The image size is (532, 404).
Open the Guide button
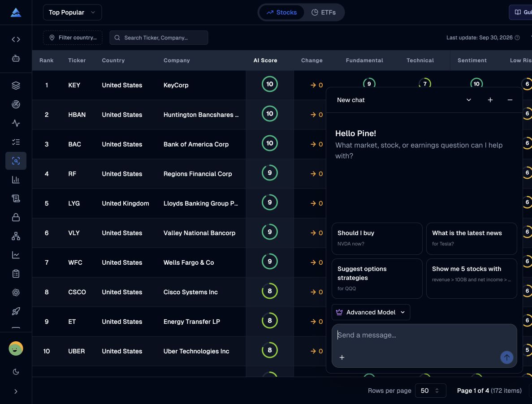coord(520,13)
